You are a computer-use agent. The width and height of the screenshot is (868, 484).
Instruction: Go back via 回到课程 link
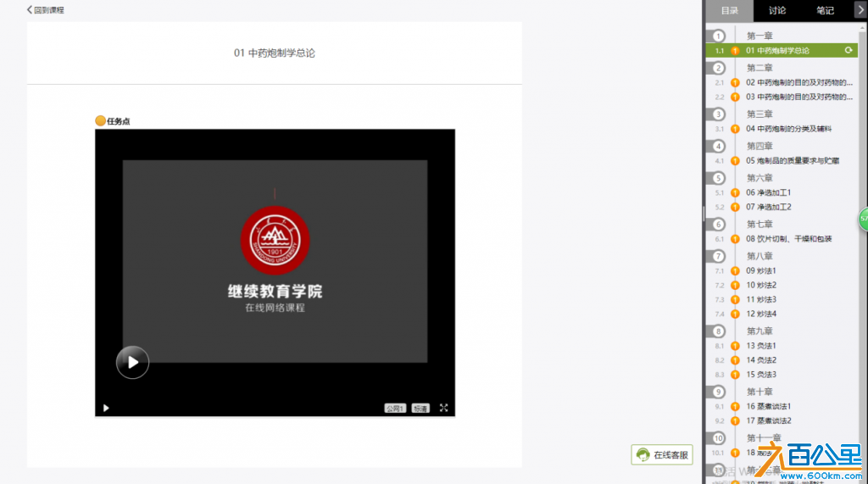click(46, 10)
